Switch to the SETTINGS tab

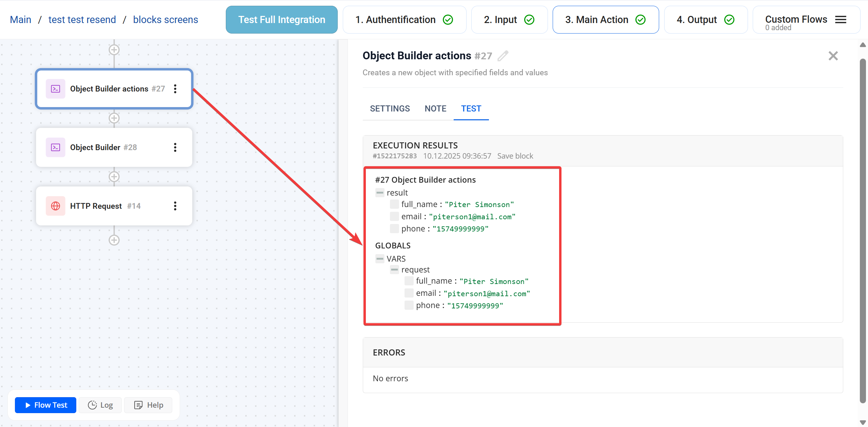390,109
